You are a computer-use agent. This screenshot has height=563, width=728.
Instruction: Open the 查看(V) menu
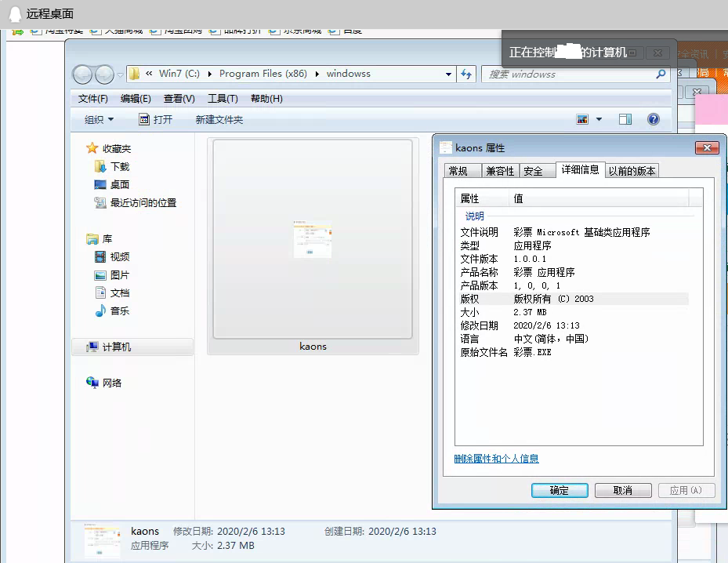tap(179, 98)
